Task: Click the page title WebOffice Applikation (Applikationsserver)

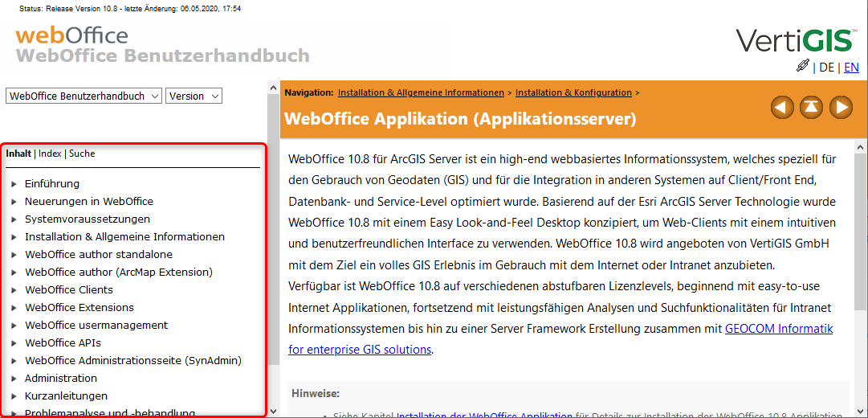Action: 460,118
